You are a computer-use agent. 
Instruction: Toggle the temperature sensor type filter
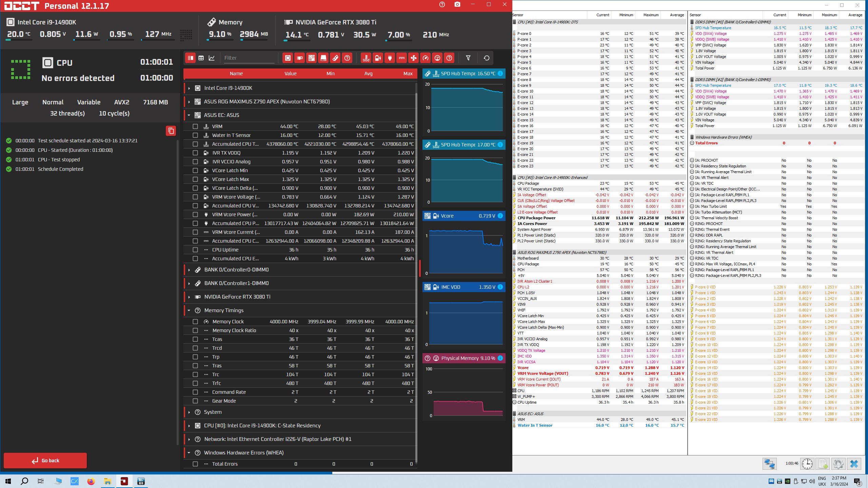tap(366, 58)
